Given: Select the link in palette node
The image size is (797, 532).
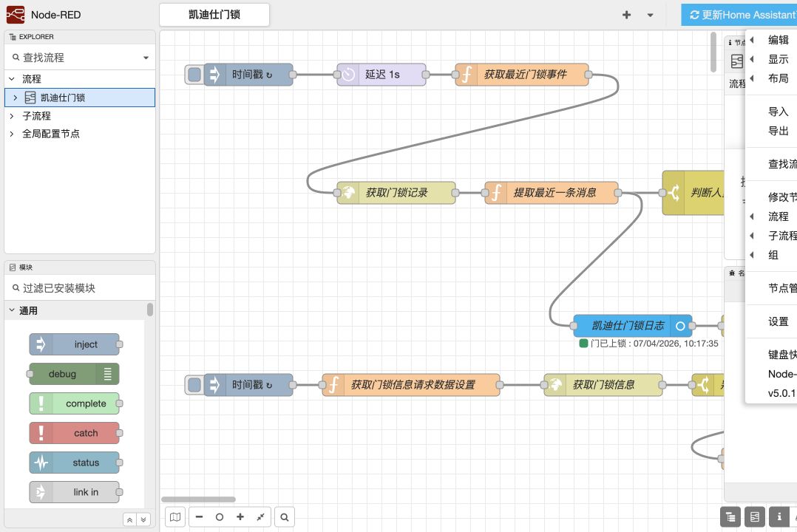Looking at the screenshot, I should tap(74, 492).
